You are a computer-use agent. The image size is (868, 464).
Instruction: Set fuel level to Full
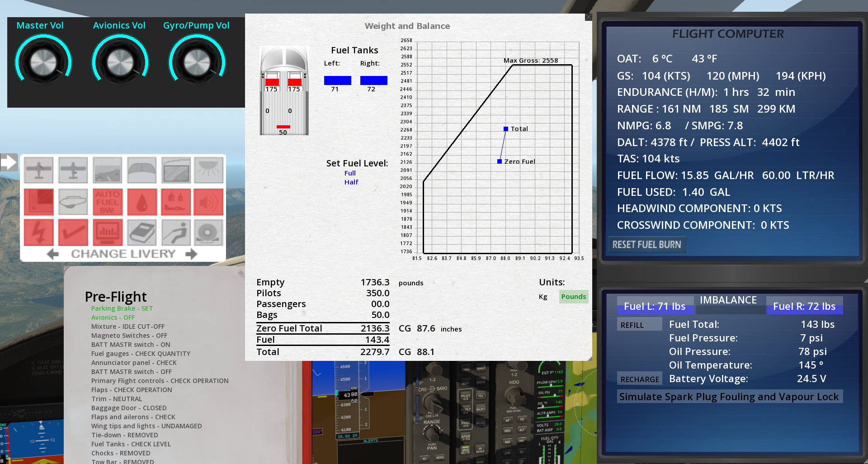click(350, 173)
